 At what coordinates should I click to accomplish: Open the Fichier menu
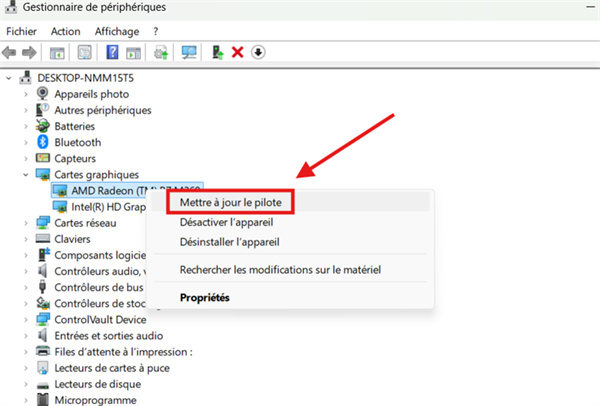pyautogui.click(x=21, y=31)
